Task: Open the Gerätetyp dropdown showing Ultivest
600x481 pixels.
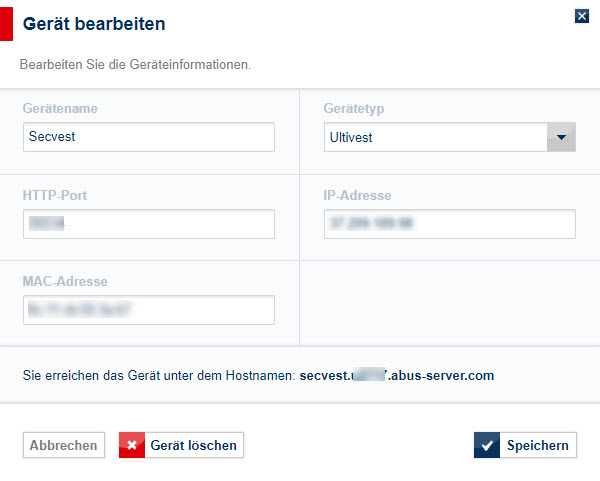Action: 436,137
